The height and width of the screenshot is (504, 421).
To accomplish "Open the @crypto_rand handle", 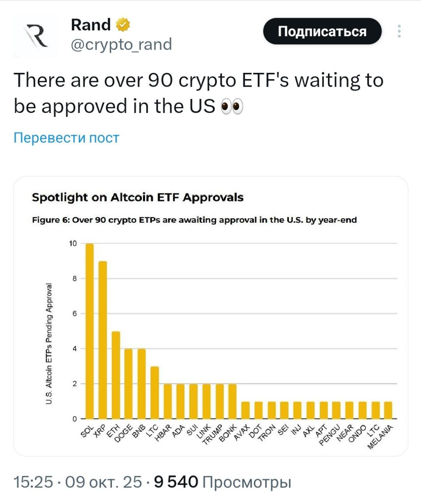I will click(121, 44).
